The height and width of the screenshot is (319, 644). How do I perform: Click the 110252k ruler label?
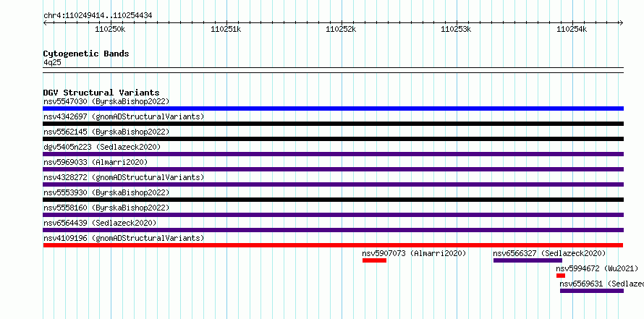click(341, 29)
